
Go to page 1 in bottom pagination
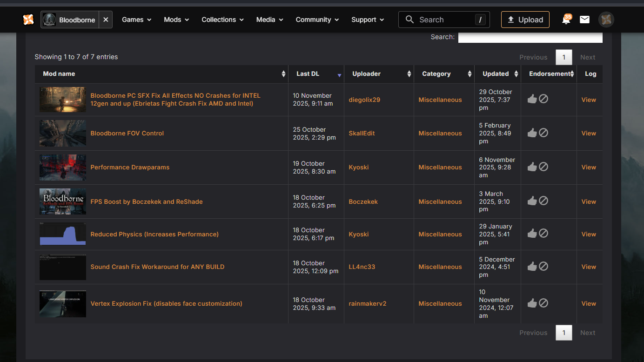564,333
